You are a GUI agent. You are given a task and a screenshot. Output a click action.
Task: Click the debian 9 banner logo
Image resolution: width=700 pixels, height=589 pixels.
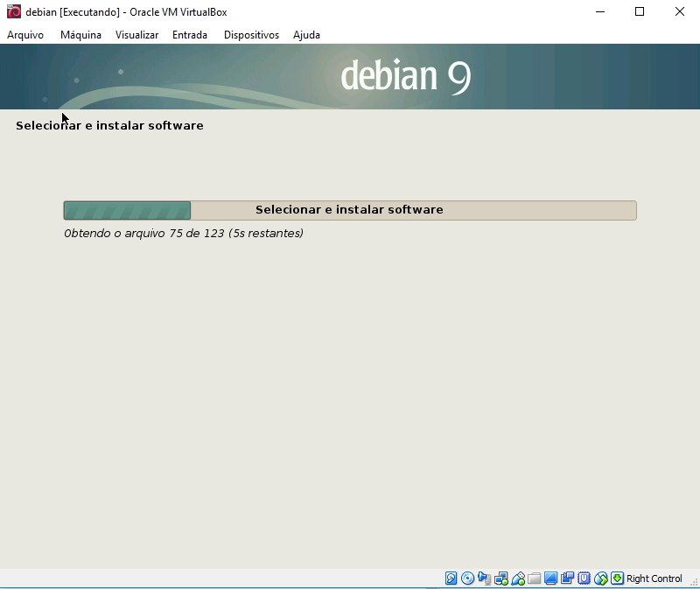[x=406, y=76]
